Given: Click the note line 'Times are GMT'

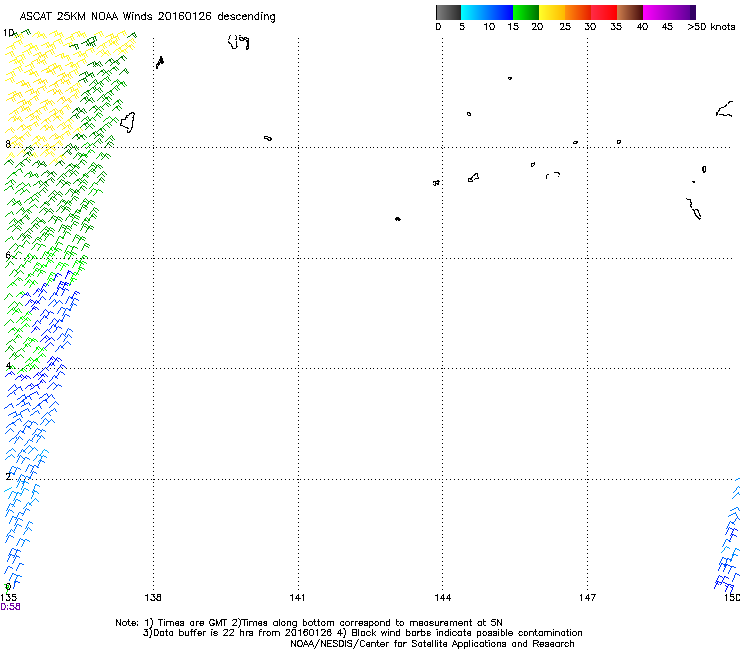Looking at the screenshot, I should [x=193, y=623].
